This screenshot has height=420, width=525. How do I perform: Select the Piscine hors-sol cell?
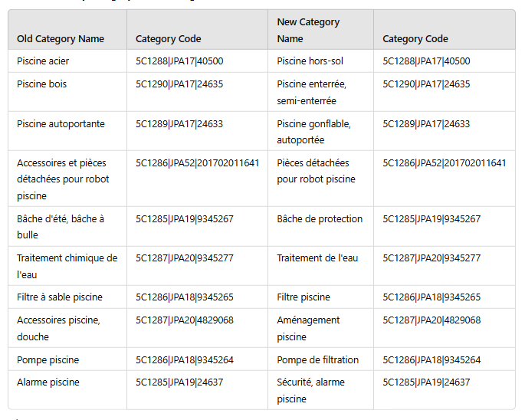[308, 61]
